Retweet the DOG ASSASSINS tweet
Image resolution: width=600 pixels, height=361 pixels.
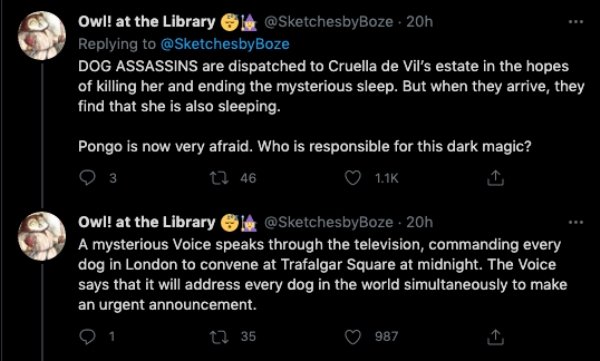220,178
